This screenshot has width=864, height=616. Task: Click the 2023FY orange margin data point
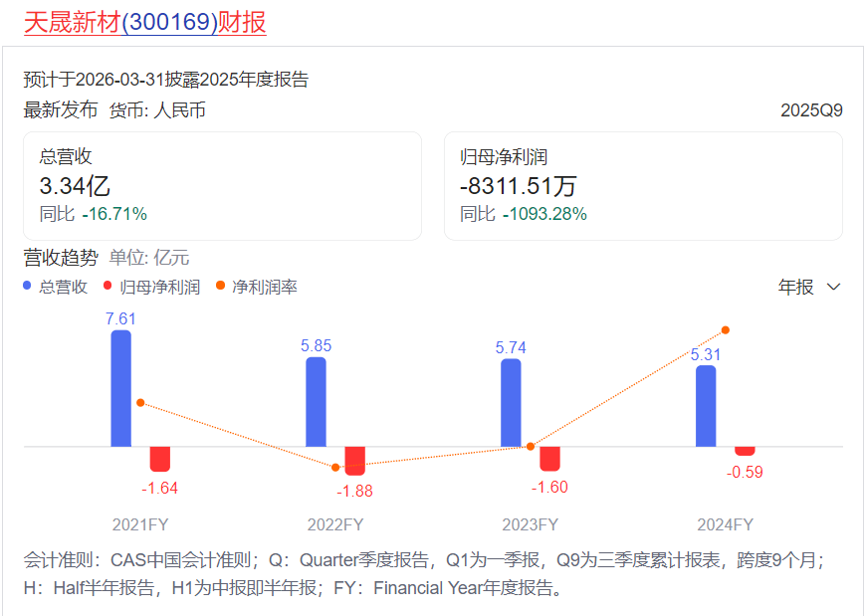[531, 446]
